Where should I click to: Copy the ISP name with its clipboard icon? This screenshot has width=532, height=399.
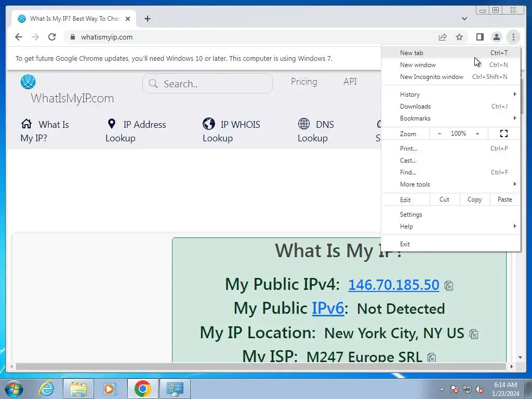point(432,357)
